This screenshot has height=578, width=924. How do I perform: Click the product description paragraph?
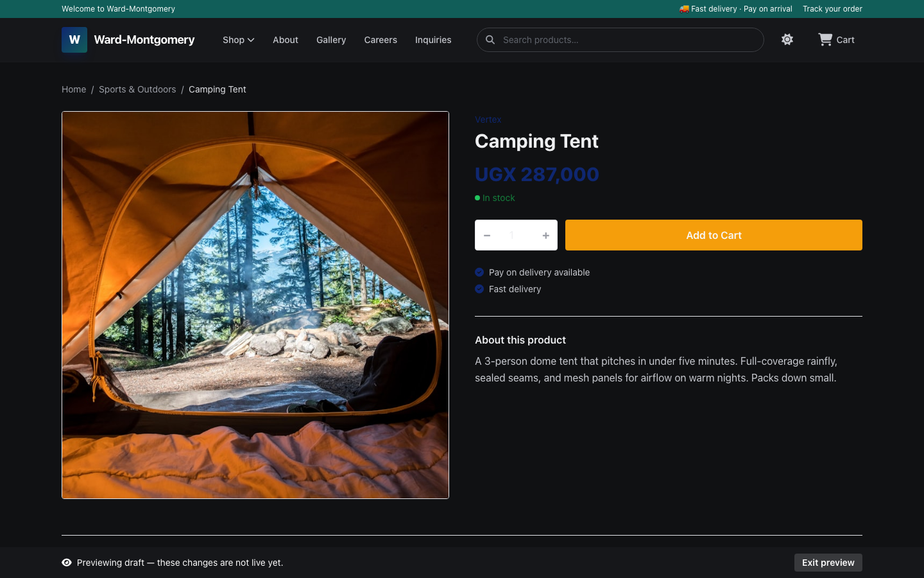(656, 369)
